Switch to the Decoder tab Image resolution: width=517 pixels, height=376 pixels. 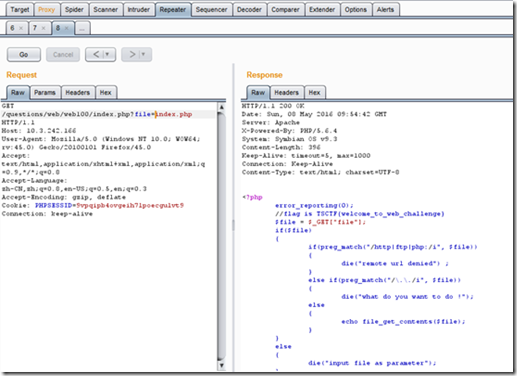(x=249, y=9)
